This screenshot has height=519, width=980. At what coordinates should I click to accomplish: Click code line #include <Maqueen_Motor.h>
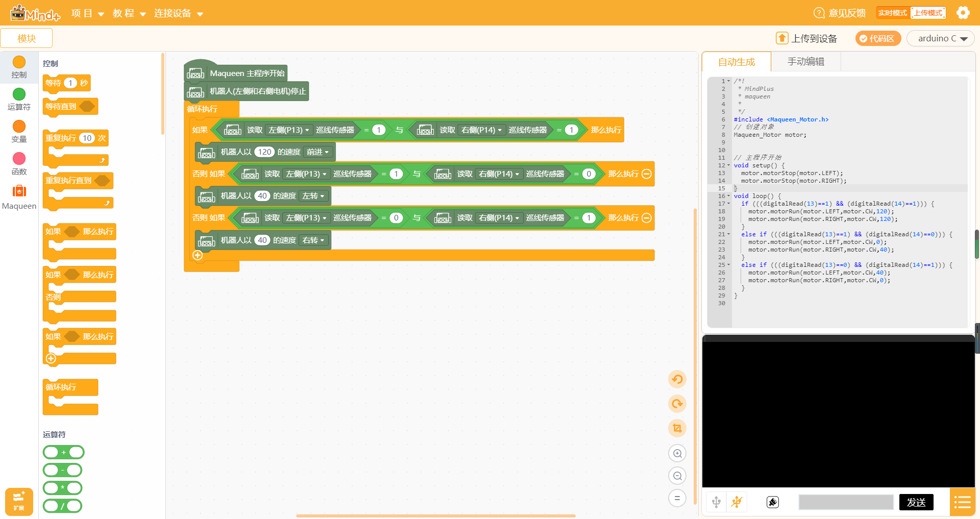point(781,119)
